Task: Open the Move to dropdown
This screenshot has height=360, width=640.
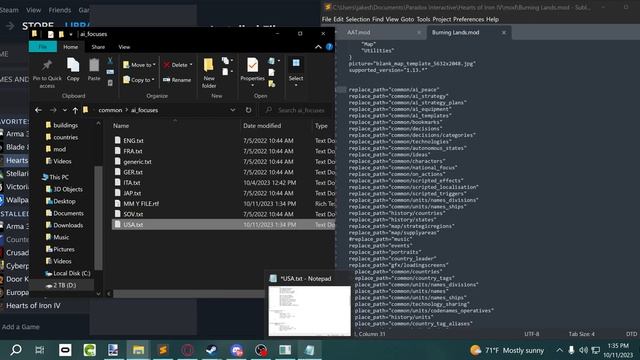Action: coord(139,65)
